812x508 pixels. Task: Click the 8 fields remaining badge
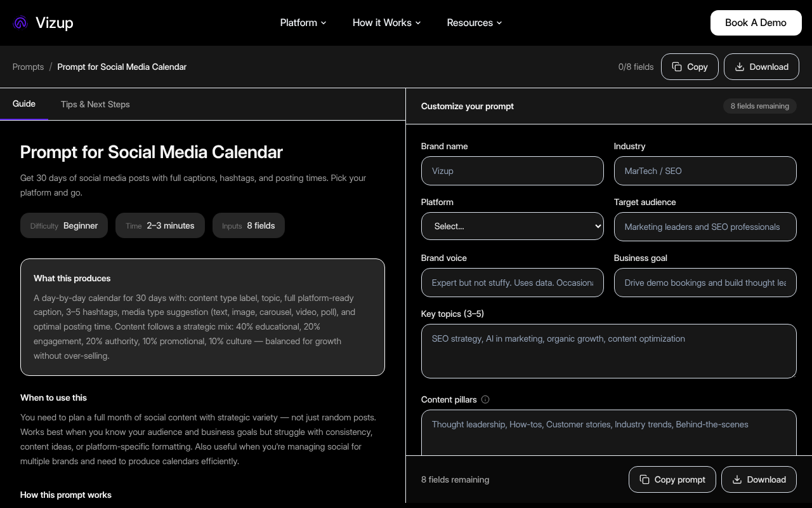pos(759,106)
